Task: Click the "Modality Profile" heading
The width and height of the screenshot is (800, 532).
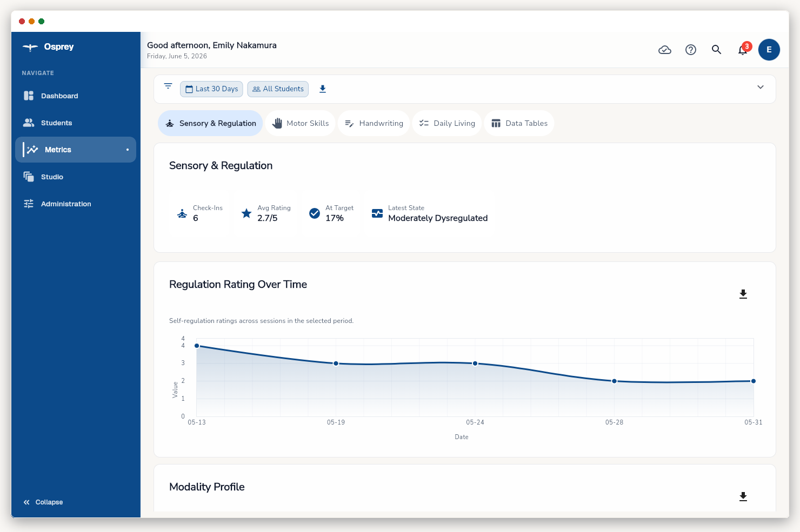Action: [207, 487]
